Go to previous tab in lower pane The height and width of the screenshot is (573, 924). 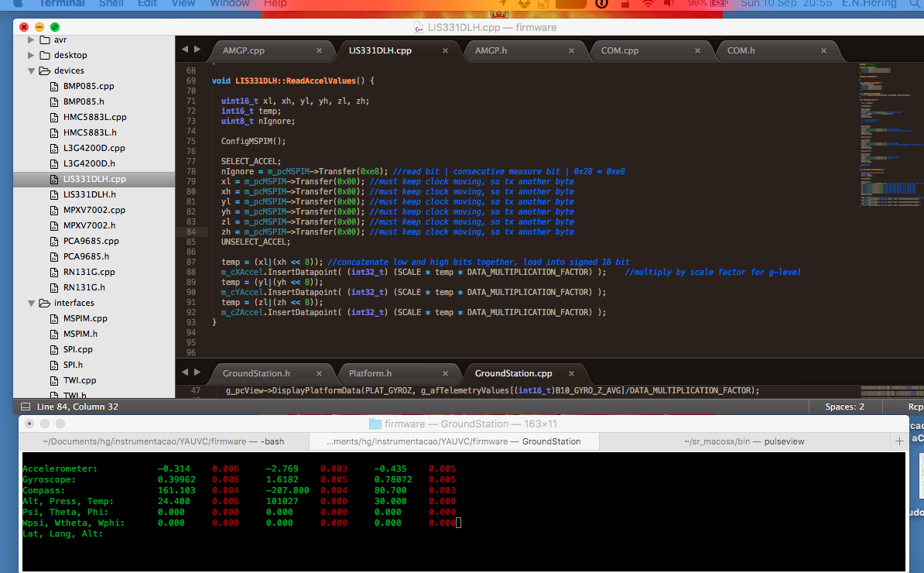click(x=185, y=372)
